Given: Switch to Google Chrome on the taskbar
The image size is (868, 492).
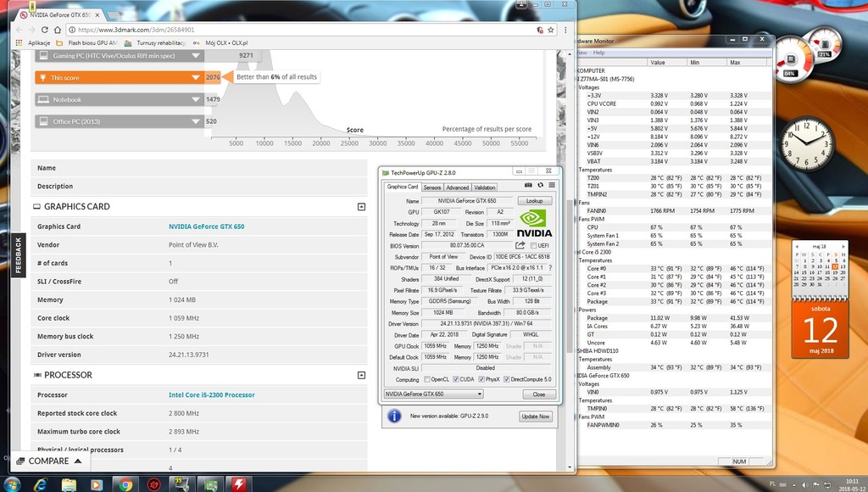Looking at the screenshot, I should click(125, 484).
